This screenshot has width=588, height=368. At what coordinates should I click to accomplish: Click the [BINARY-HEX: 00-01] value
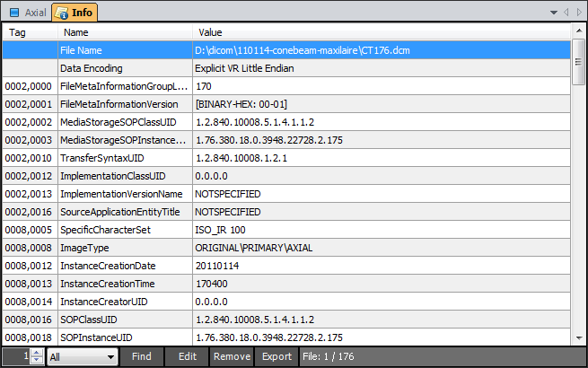[x=241, y=104]
